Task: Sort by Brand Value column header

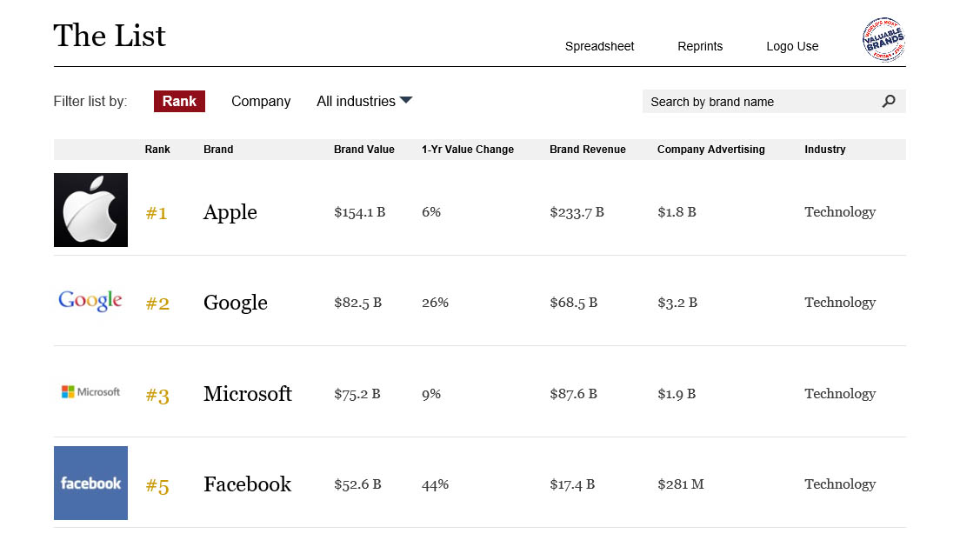Action: click(x=363, y=150)
